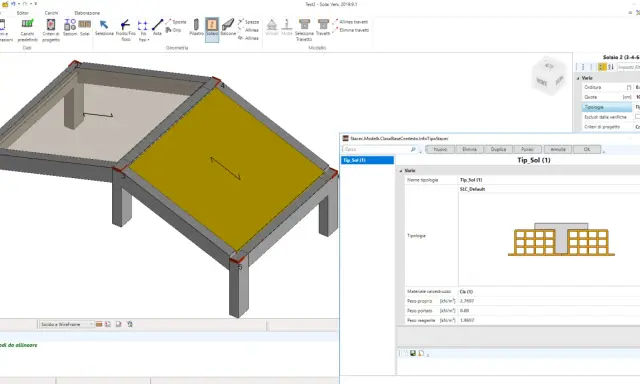
Task: Click the Cerca search field
Action: tap(380, 150)
